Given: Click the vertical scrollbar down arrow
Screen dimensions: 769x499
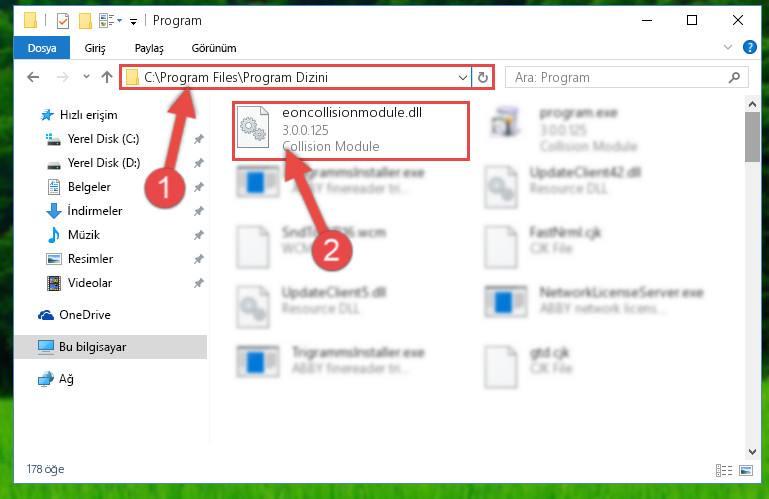Looking at the screenshot, I should pyautogui.click(x=752, y=451).
